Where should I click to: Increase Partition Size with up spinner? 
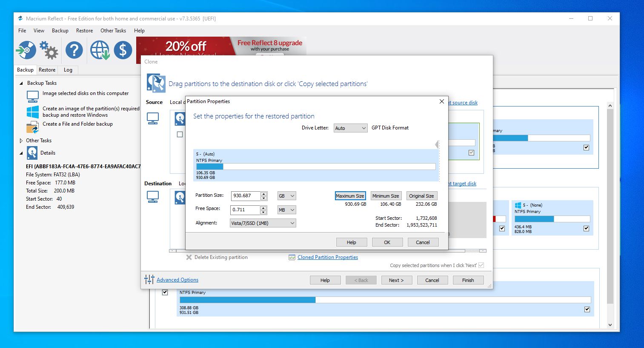(264, 194)
